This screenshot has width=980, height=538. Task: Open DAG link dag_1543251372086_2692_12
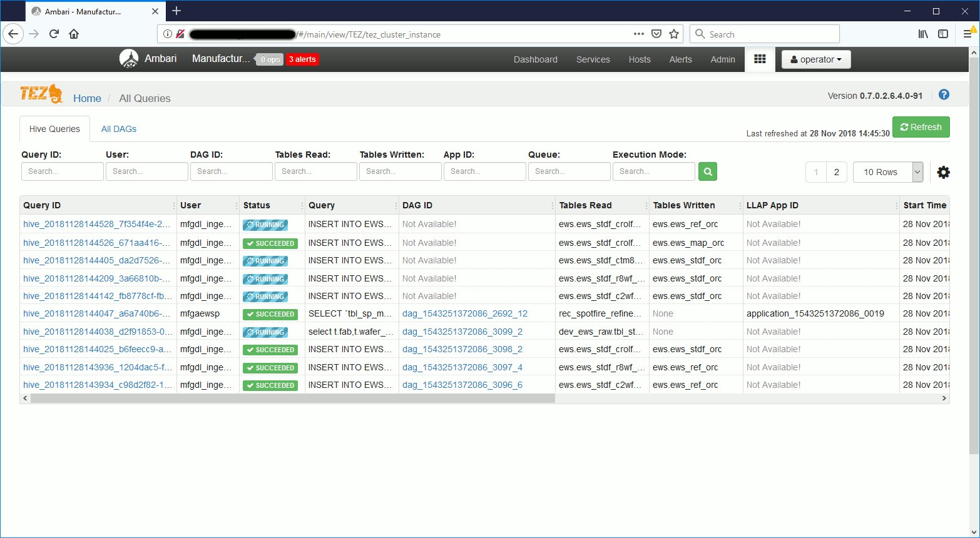[465, 313]
